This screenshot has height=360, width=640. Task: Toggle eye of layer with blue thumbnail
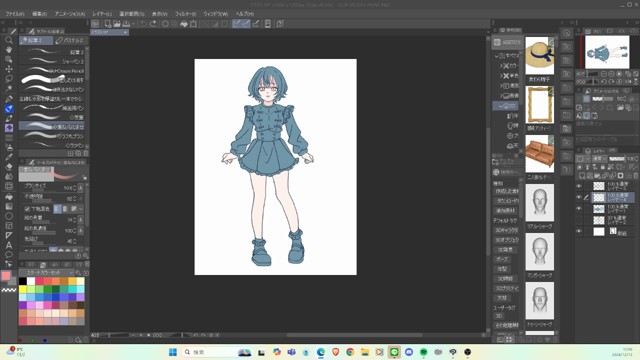coord(579,209)
